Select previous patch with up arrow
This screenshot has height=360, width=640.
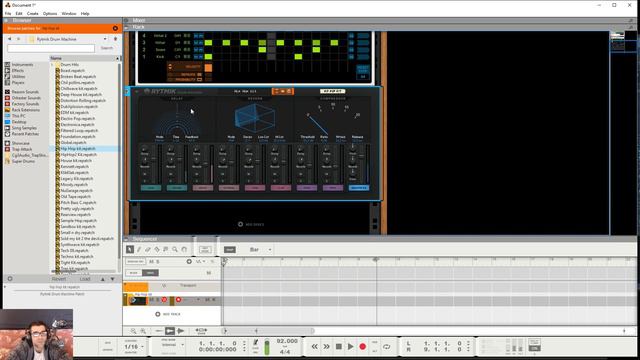[x=102, y=279]
